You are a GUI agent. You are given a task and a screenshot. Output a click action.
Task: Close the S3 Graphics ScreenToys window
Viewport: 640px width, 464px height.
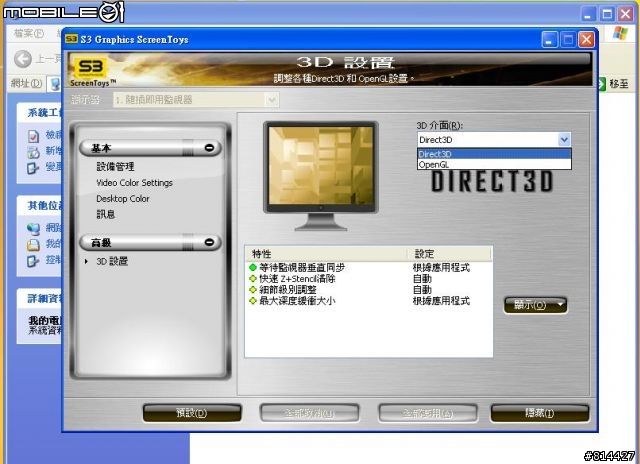tap(587, 40)
